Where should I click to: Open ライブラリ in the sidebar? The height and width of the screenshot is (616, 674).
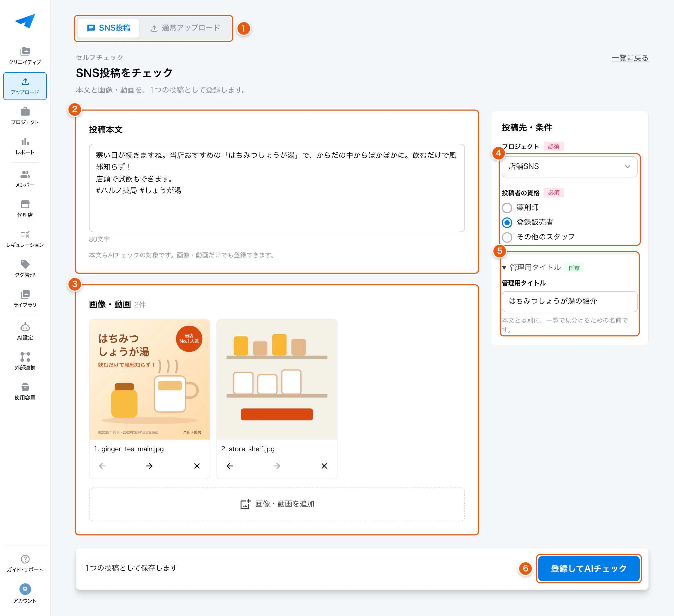[25, 299]
